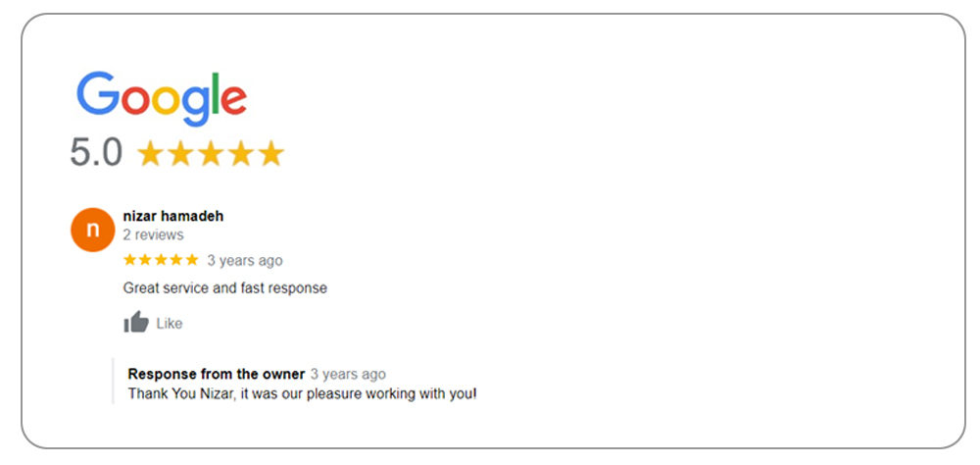Click the fifth large gold star
Image resolution: width=980 pixels, height=465 pixels.
270,154
